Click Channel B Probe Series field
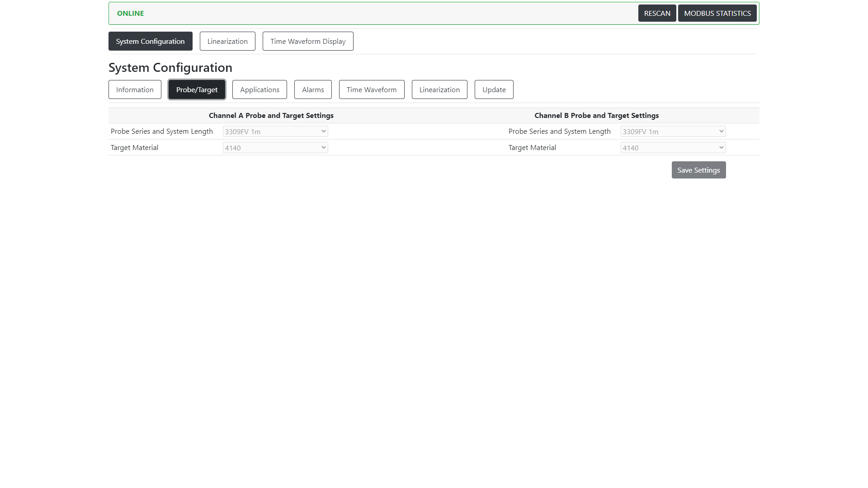 coord(673,131)
